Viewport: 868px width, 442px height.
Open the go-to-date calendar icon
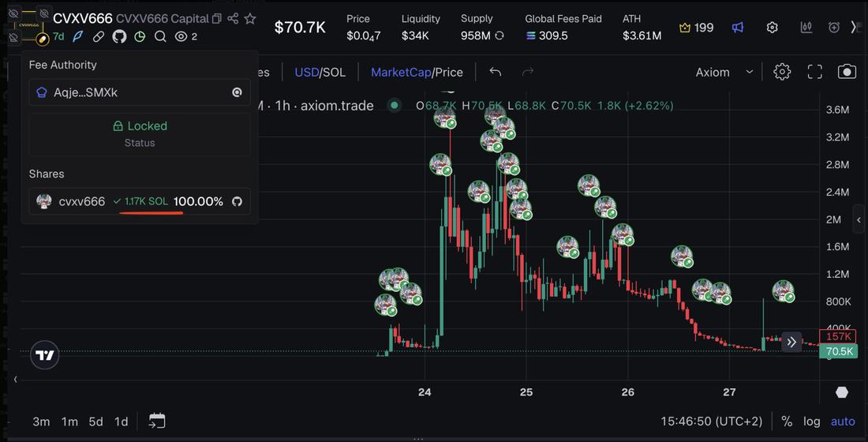point(157,421)
